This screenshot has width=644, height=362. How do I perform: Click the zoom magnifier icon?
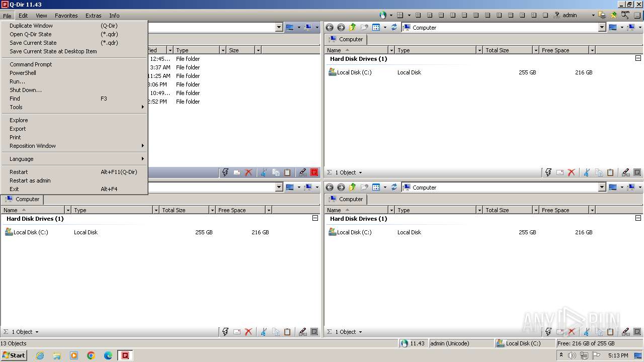tap(625, 15)
